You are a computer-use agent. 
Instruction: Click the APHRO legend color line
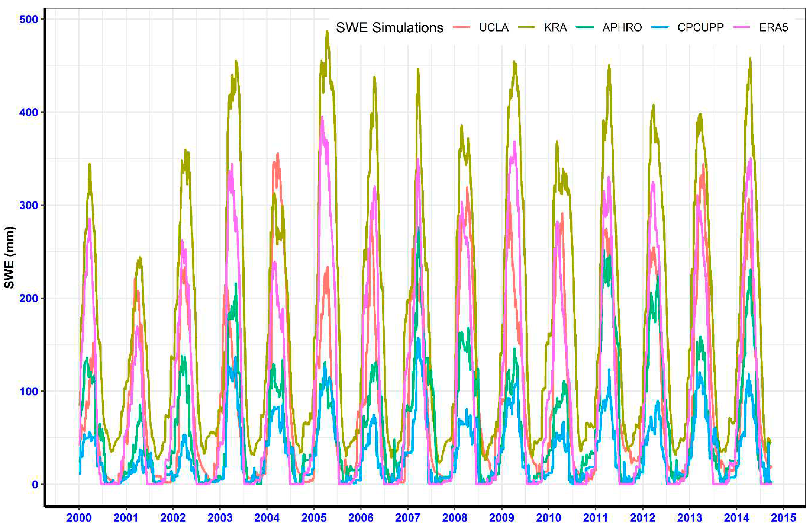[x=584, y=27]
